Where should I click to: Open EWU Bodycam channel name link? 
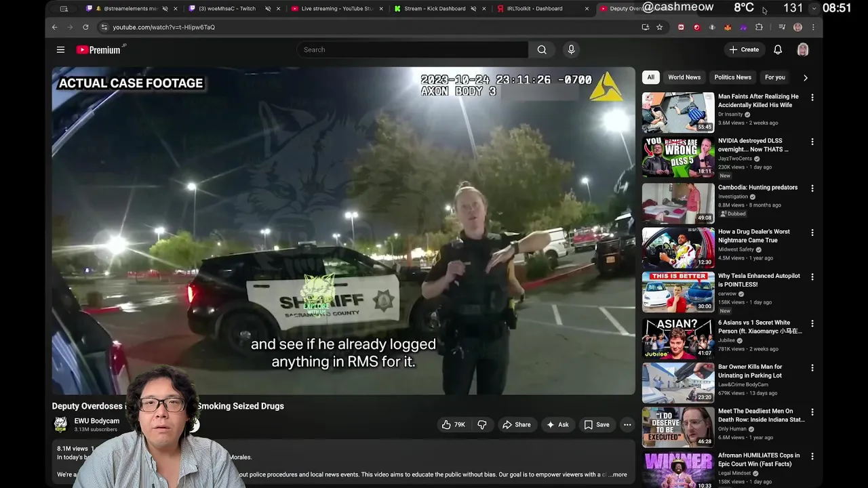click(x=97, y=421)
